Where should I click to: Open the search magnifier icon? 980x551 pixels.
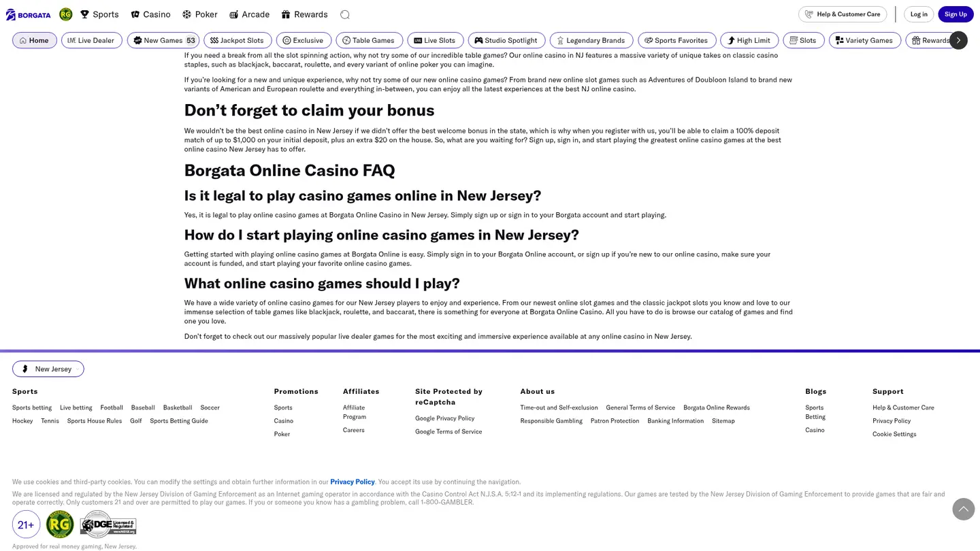click(x=345, y=14)
